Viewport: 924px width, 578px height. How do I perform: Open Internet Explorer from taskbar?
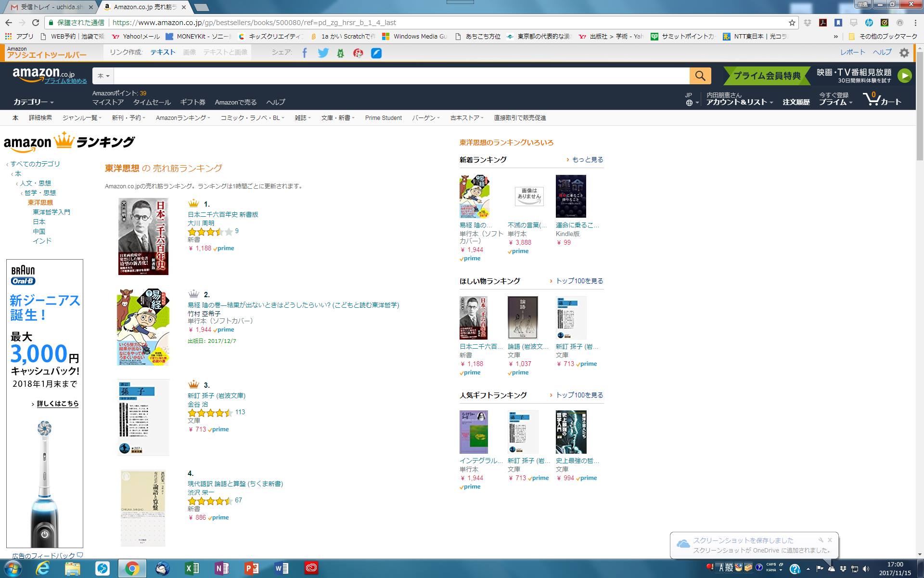[x=43, y=569]
